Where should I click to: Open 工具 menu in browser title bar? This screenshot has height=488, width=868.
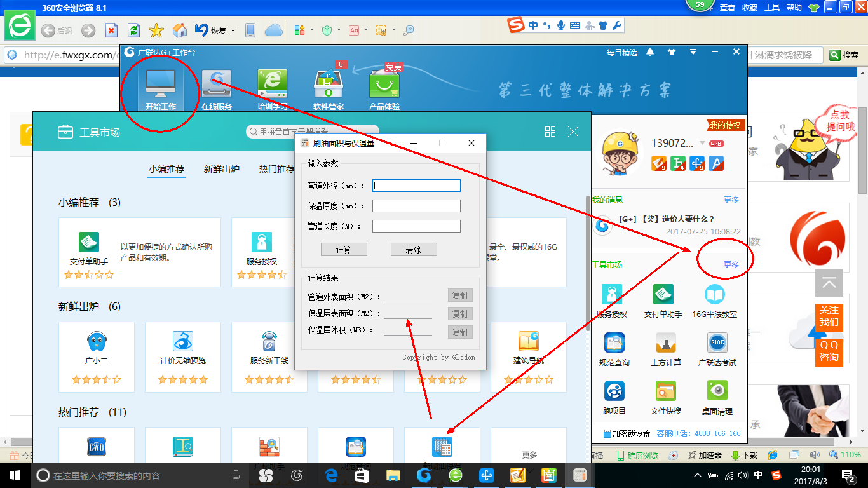pos(772,8)
